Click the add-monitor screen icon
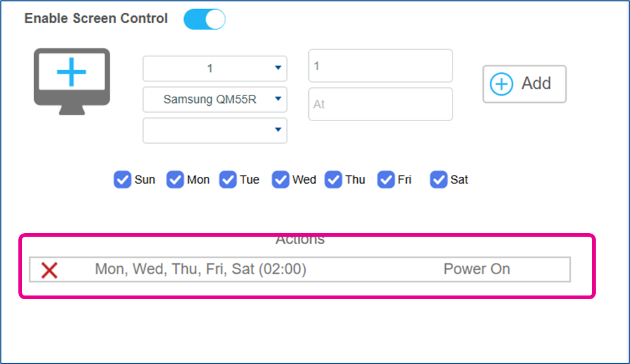630x364 pixels. tap(72, 81)
